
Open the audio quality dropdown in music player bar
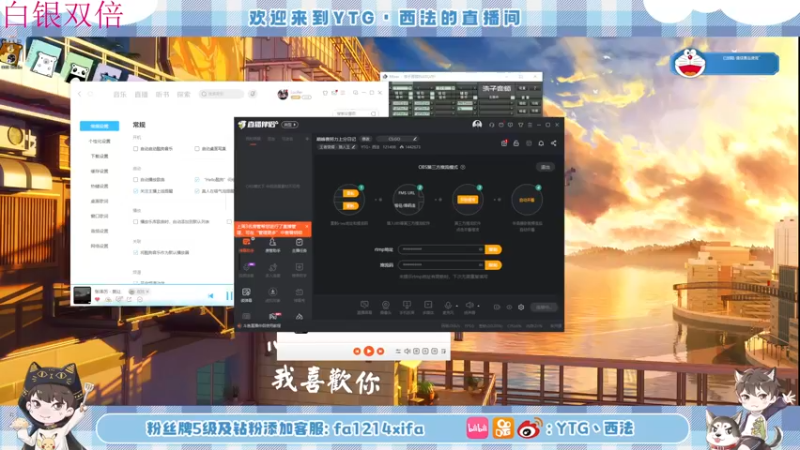[x=140, y=292]
